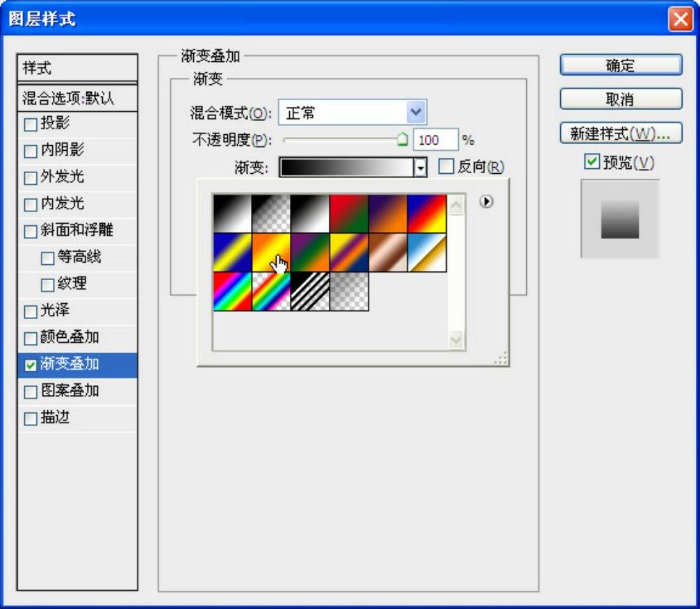This screenshot has height=609, width=700.
Task: Choose the copper gradient preset
Action: (388, 252)
